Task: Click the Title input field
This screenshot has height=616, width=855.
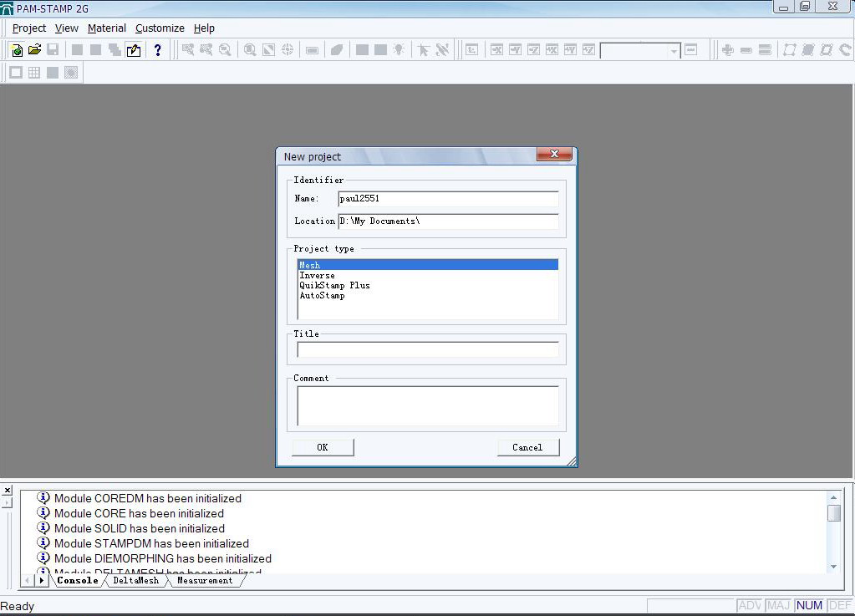Action: (x=428, y=349)
